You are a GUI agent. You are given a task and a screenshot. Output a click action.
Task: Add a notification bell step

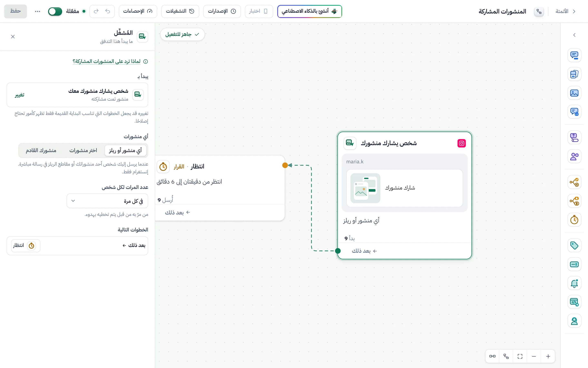[574, 283]
